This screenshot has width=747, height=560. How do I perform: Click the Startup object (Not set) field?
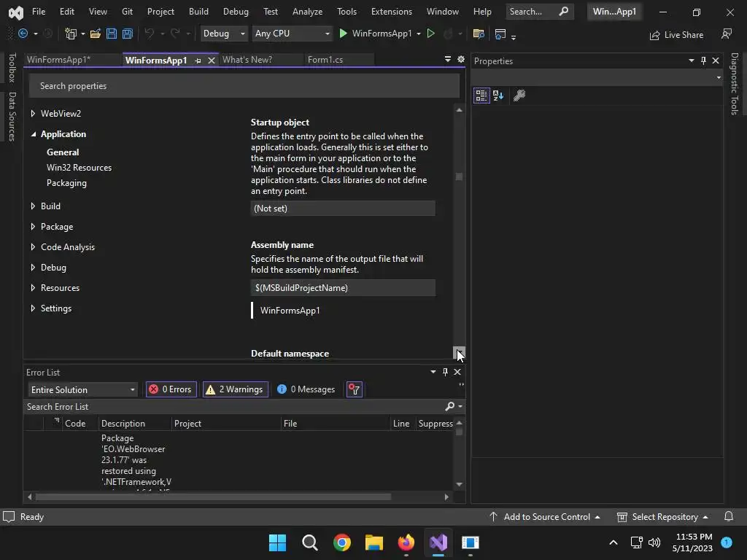343,208
